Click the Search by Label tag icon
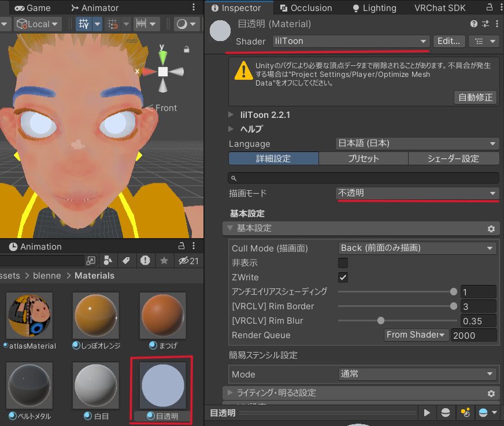Image resolution: width=504 pixels, height=426 pixels. click(126, 261)
